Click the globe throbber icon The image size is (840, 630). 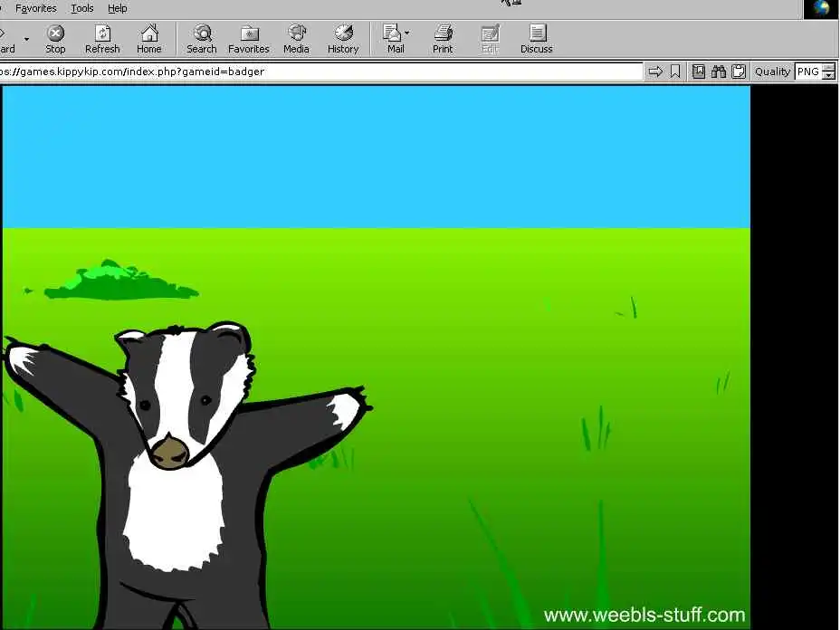click(x=821, y=8)
